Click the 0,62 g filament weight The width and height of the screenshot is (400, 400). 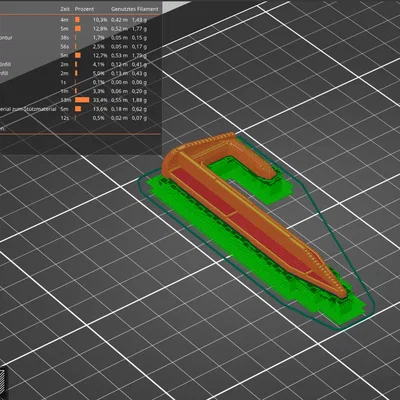pyautogui.click(x=139, y=109)
